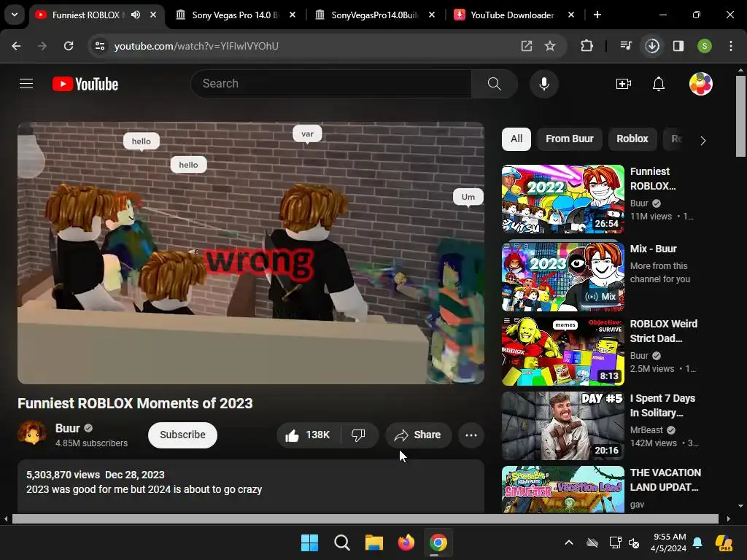
Task: Reload the current page
Action: pos(69,46)
